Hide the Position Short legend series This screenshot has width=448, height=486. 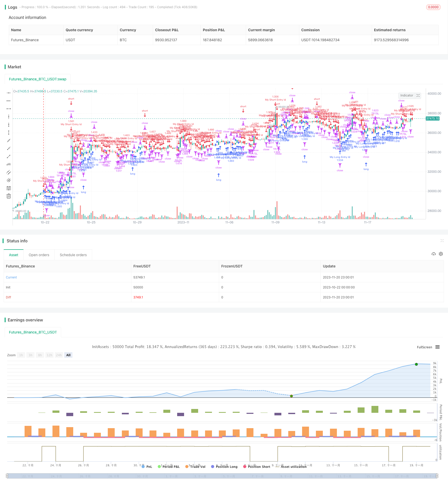pyautogui.click(x=257, y=467)
